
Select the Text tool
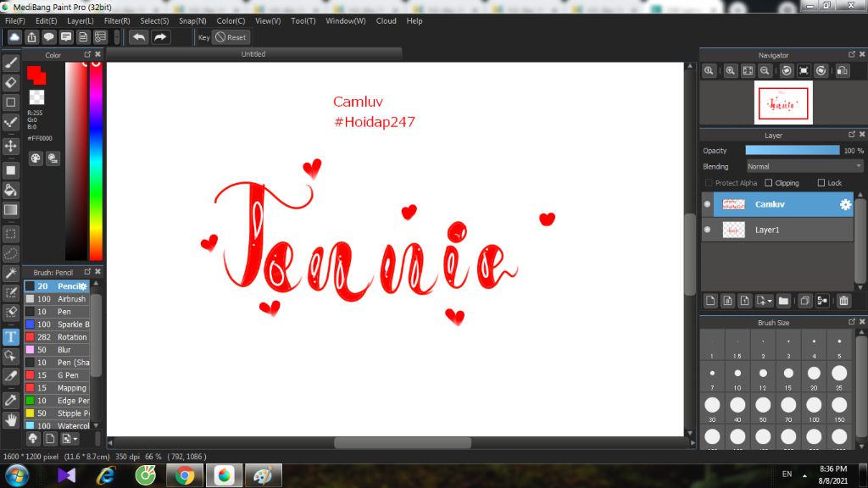pyautogui.click(x=10, y=337)
